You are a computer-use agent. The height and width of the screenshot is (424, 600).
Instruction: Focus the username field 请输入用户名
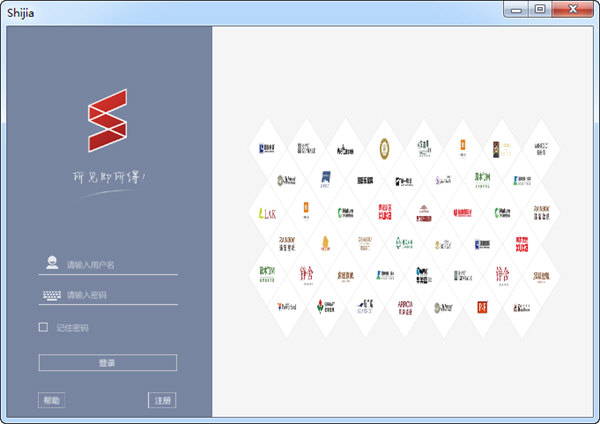click(120, 265)
